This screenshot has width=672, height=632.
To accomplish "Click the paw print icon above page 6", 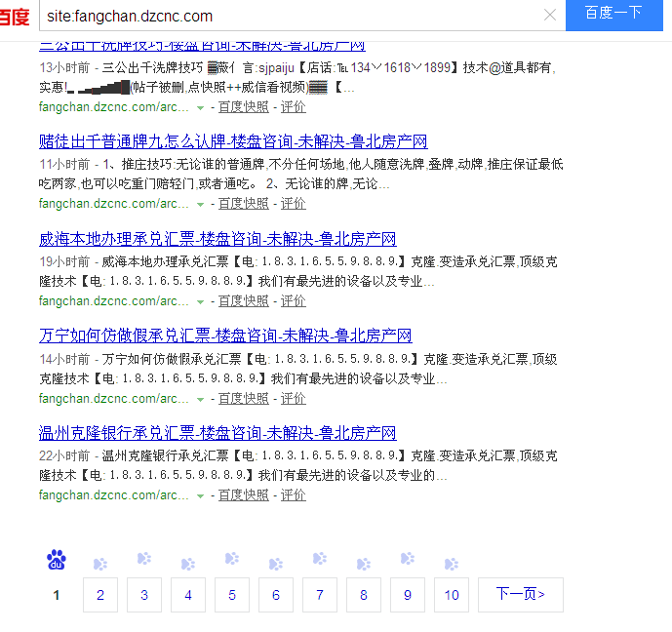I will click(276, 564).
